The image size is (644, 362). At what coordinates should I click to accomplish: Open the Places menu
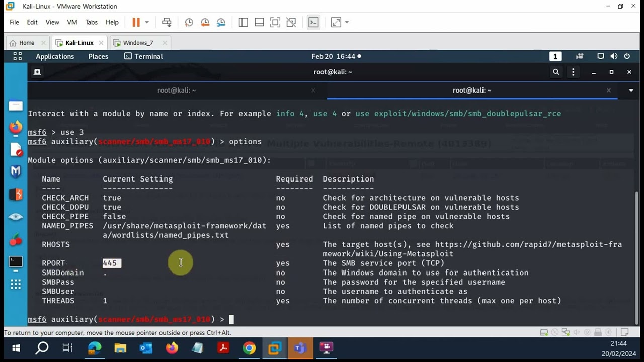pos(98,56)
